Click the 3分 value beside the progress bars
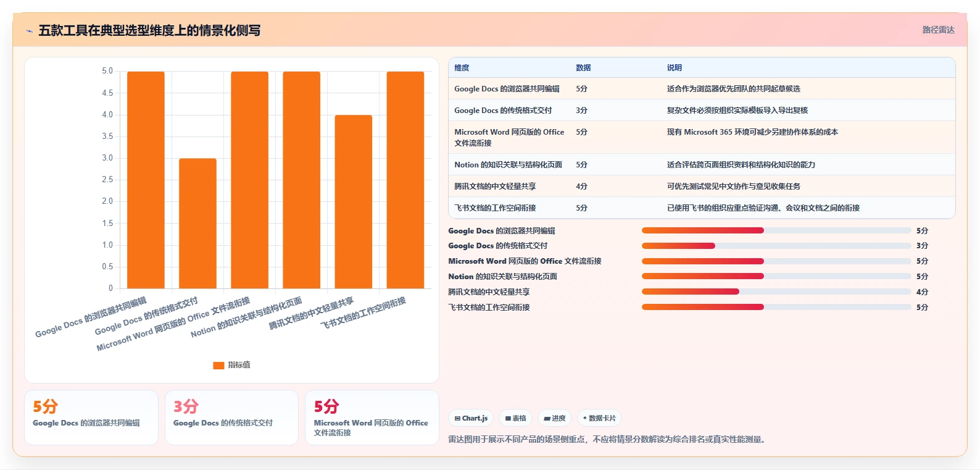Image resolution: width=980 pixels, height=470 pixels. point(922,246)
